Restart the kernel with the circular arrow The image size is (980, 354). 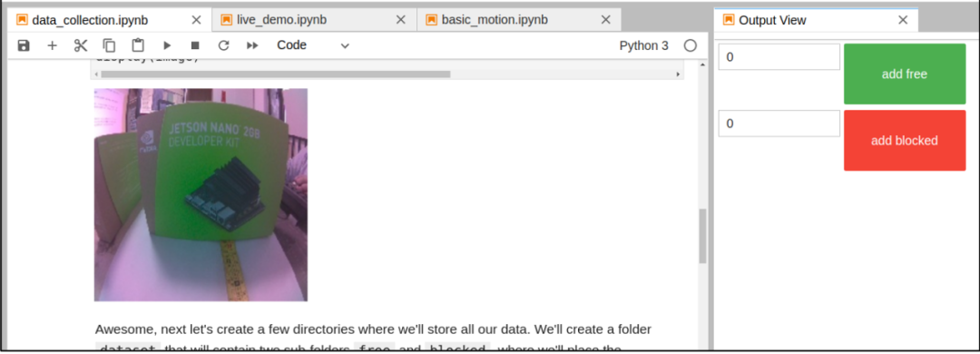tap(224, 45)
